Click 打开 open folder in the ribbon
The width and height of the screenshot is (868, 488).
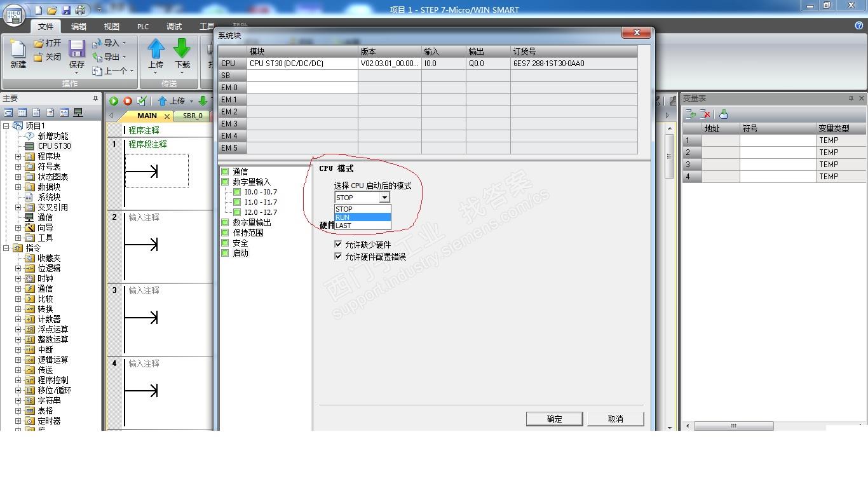pos(48,43)
